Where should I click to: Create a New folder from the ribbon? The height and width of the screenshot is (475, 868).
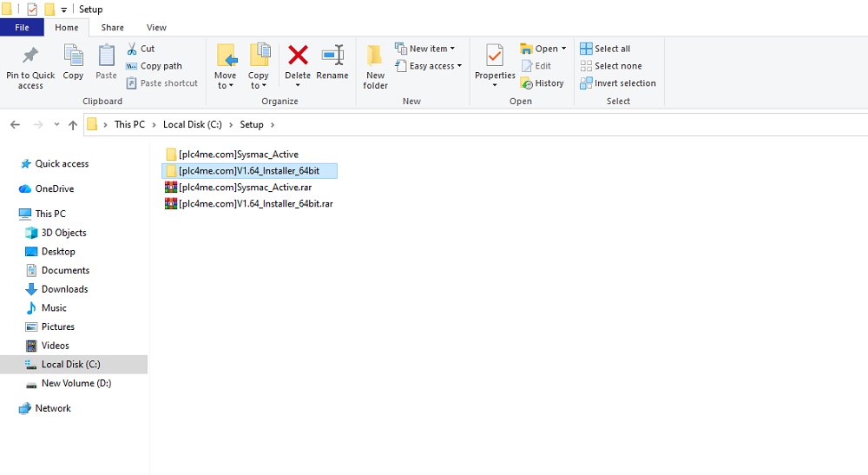(375, 65)
